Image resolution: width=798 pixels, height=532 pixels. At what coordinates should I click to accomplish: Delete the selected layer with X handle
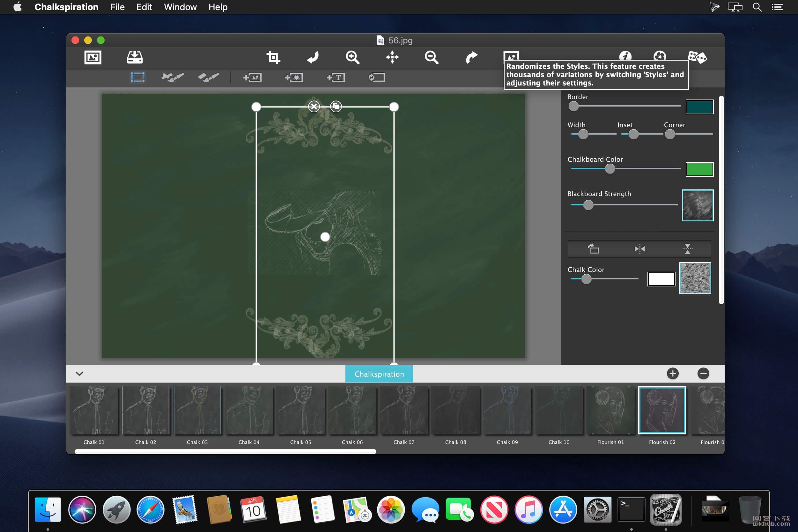tap(314, 107)
